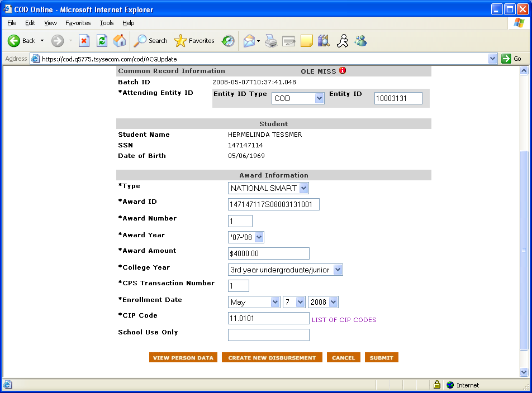Open the Mail dropdown arrow
This screenshot has height=393, width=532.
point(259,41)
